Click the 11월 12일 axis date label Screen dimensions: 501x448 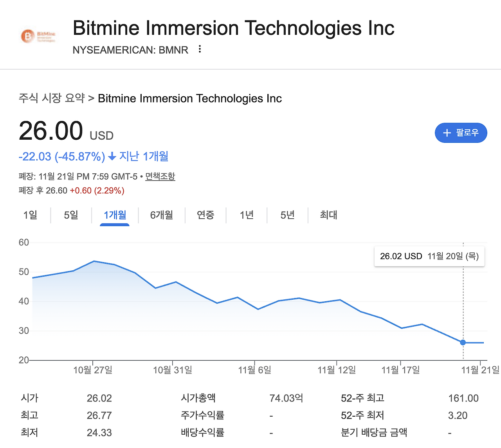pyautogui.click(x=337, y=370)
